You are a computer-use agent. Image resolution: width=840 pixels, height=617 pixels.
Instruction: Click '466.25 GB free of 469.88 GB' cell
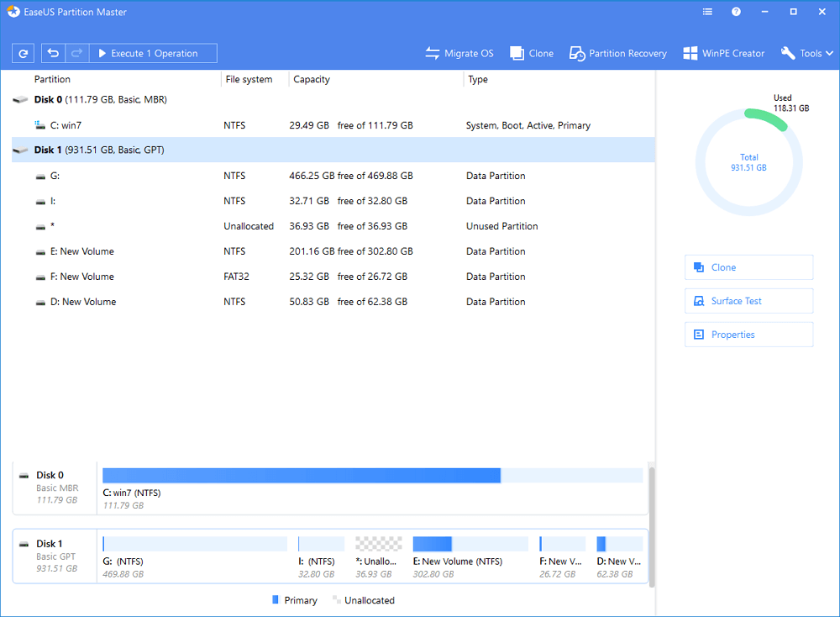(351, 176)
